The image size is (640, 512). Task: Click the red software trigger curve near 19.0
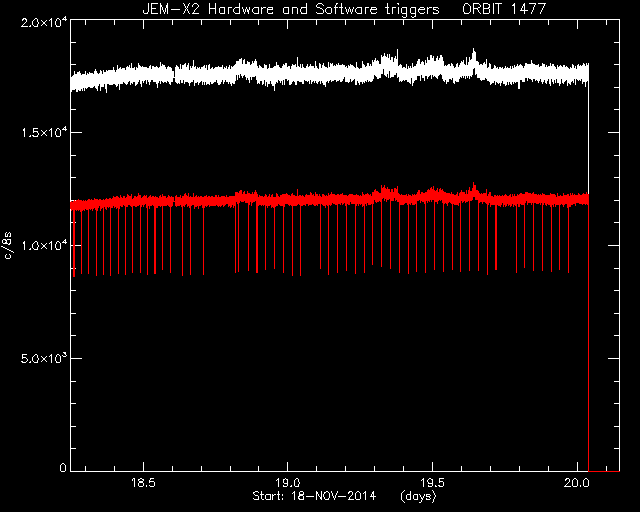tap(288, 200)
